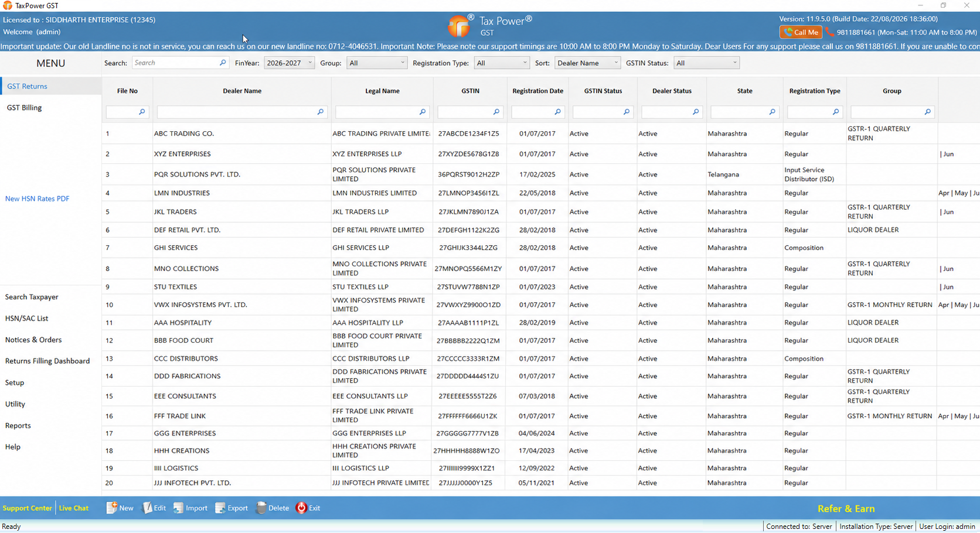The image size is (980, 533).
Task: Open Notices & Orders menu item
Action: click(33, 340)
